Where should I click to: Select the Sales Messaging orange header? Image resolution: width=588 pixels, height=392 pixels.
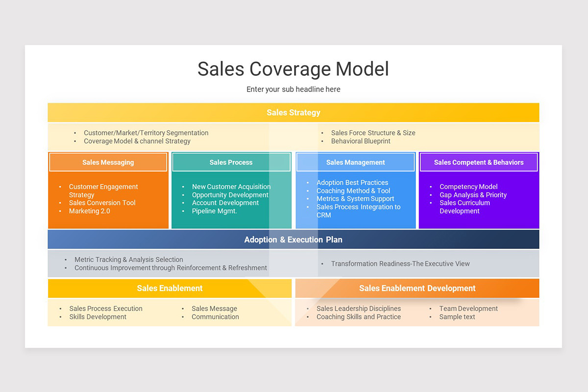(x=108, y=162)
